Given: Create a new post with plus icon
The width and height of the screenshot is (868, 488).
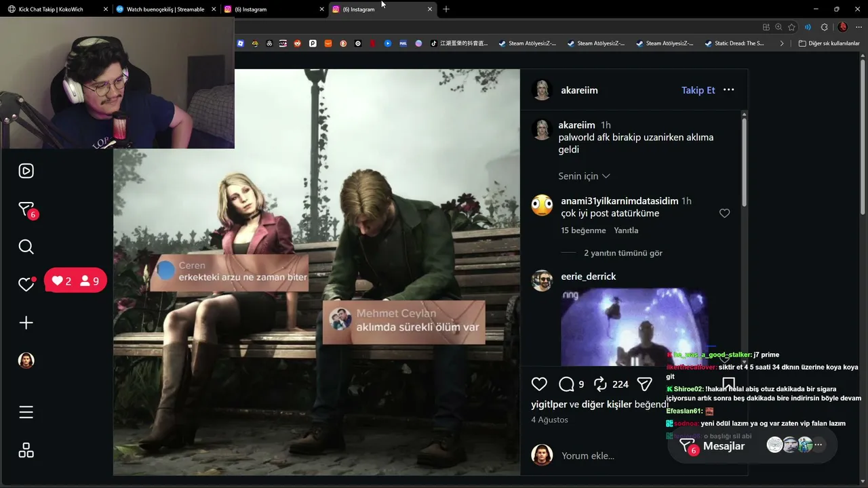Looking at the screenshot, I should pos(26,323).
